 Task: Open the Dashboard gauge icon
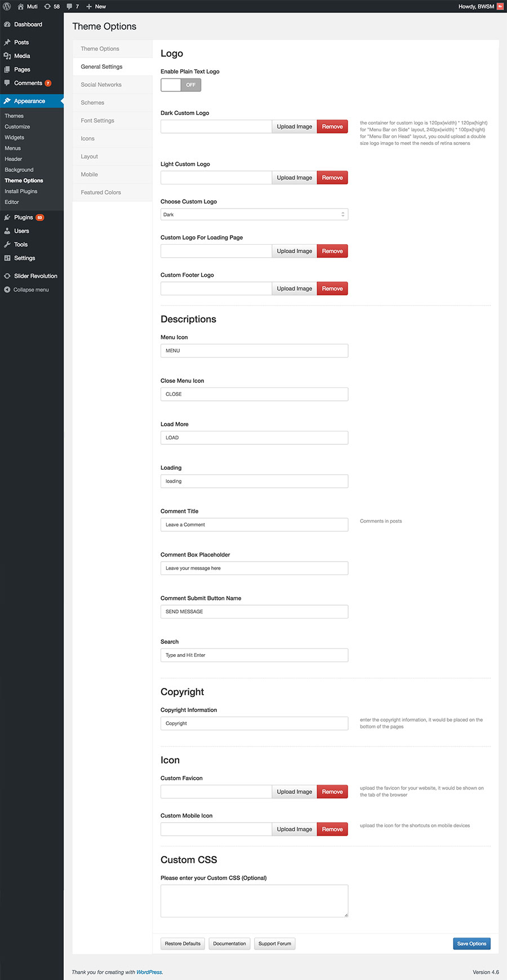click(7, 24)
